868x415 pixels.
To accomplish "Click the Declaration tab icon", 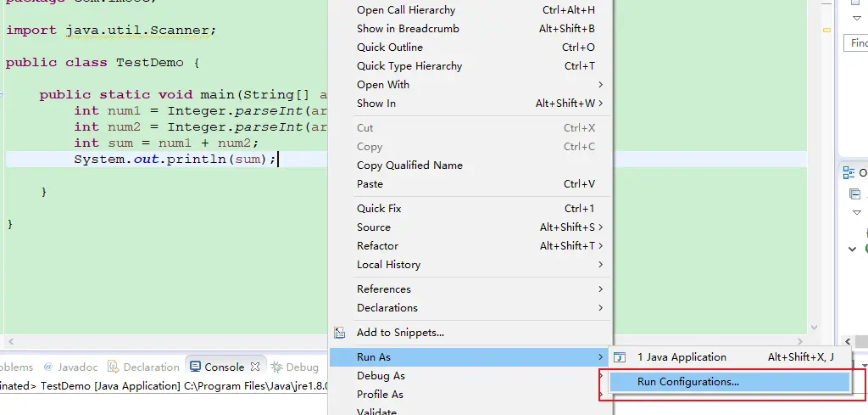I will coord(113,367).
